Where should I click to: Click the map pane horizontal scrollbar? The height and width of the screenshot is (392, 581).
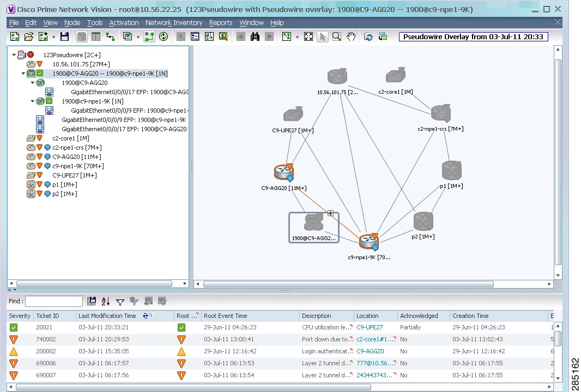[348, 284]
